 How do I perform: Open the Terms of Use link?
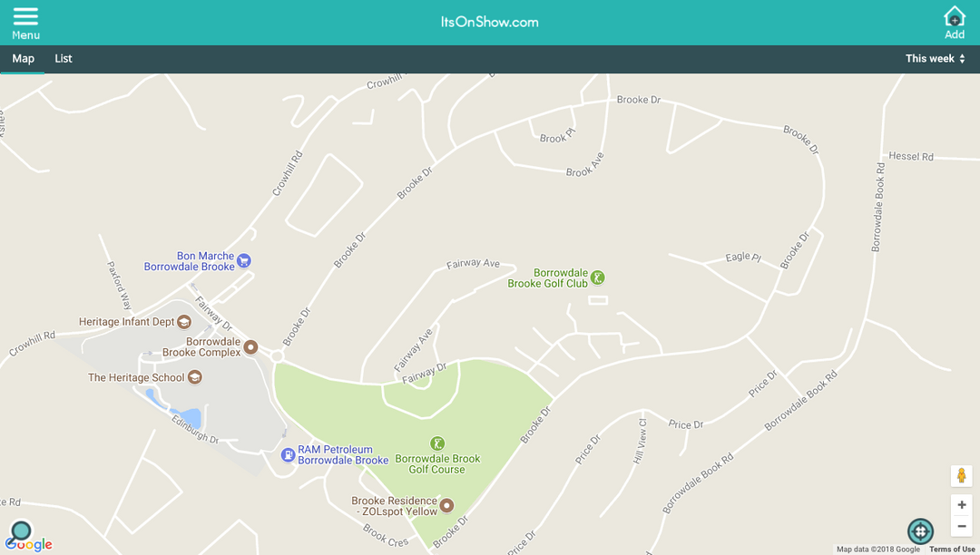pyautogui.click(x=952, y=550)
